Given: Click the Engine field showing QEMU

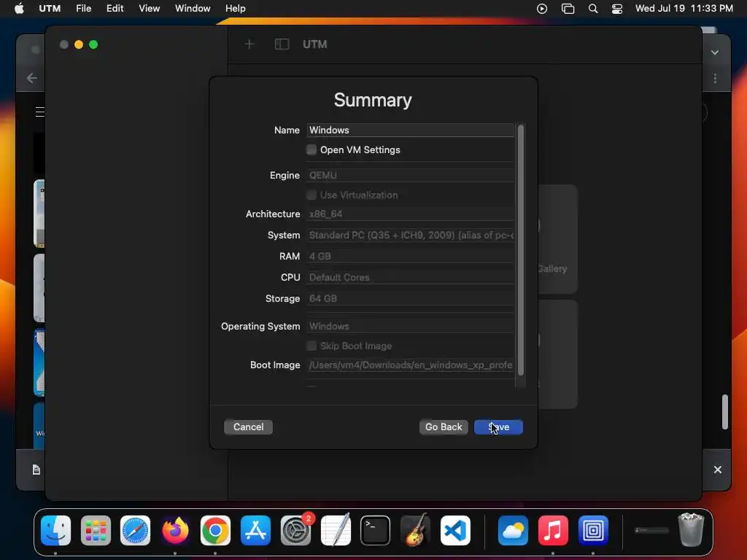Looking at the screenshot, I should 410,175.
